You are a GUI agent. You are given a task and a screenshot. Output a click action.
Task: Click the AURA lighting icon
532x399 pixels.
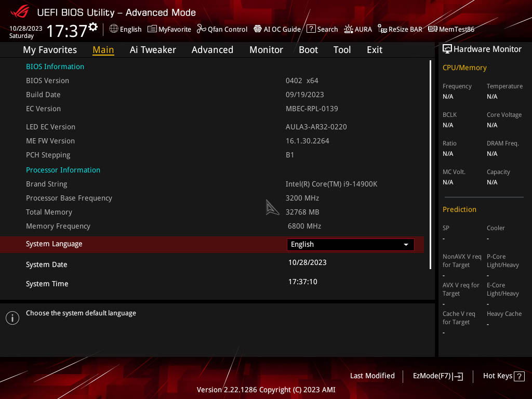(349, 29)
